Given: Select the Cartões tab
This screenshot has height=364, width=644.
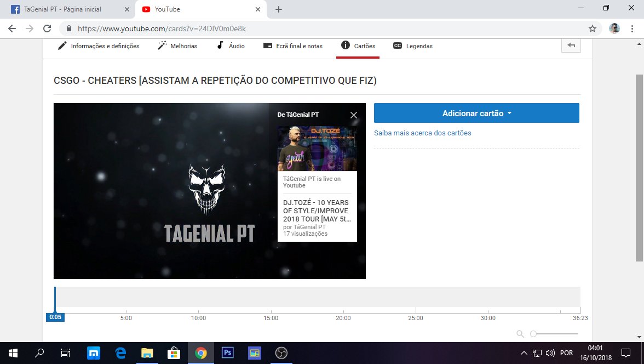Looking at the screenshot, I should pos(358,46).
